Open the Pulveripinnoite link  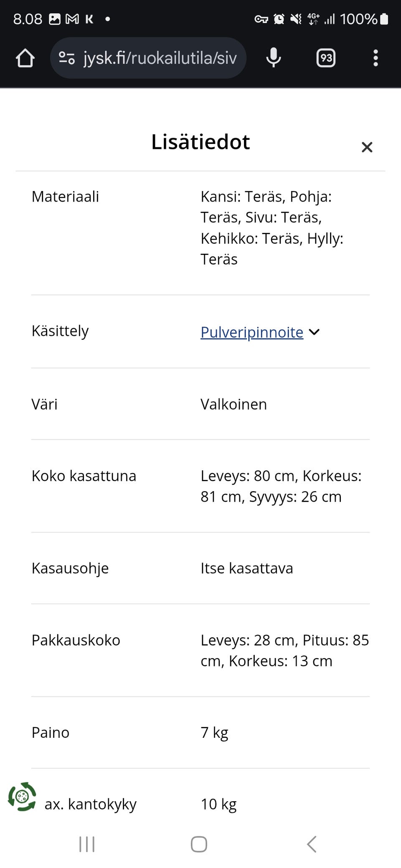pyautogui.click(x=251, y=332)
